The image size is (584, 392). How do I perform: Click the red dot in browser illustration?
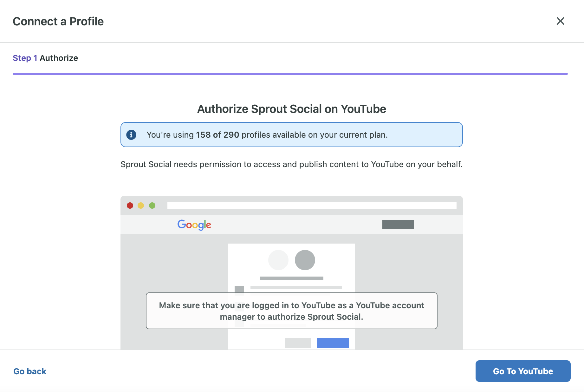[x=130, y=206]
